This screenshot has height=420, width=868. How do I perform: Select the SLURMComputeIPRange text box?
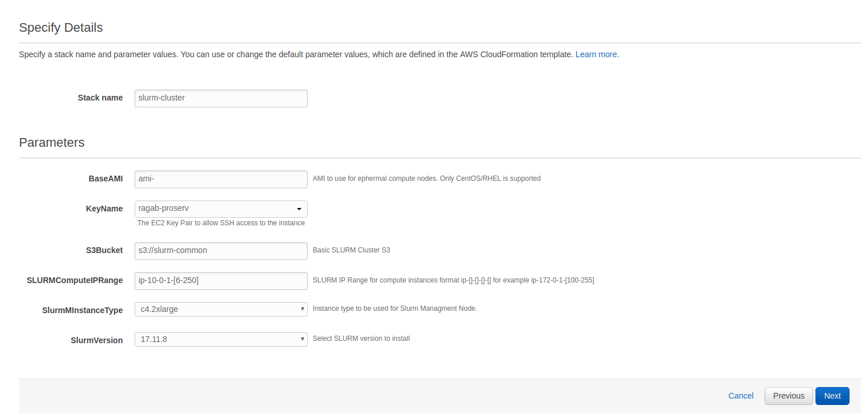click(221, 281)
